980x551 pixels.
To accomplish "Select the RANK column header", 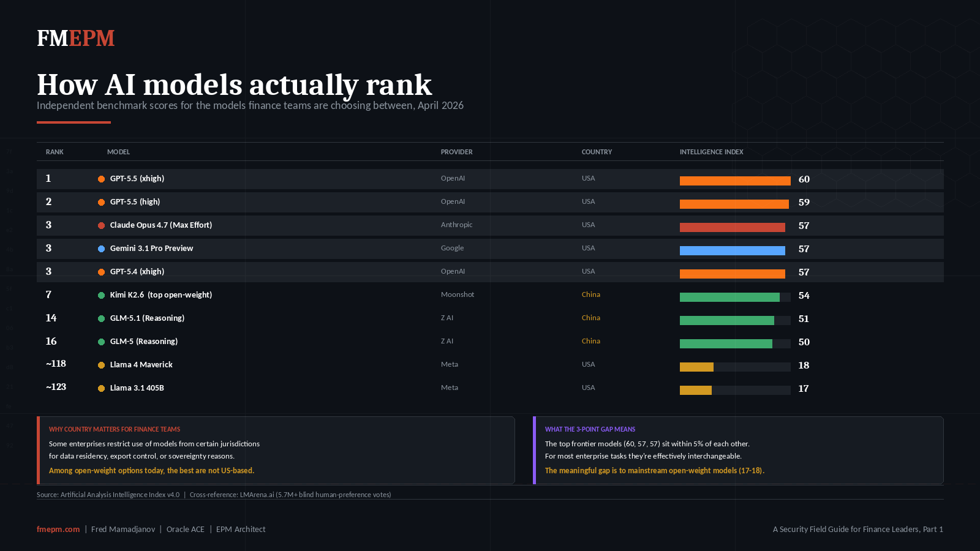I will [x=55, y=152].
